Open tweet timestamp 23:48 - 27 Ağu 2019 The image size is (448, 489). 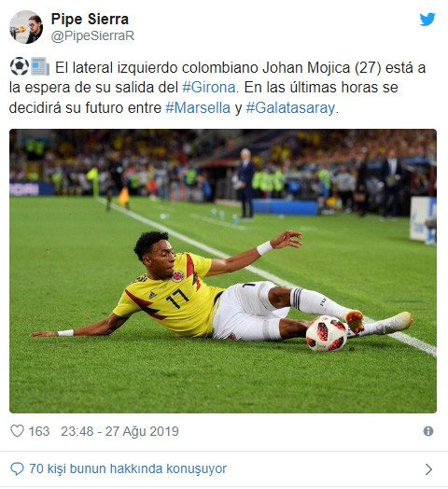119,431
